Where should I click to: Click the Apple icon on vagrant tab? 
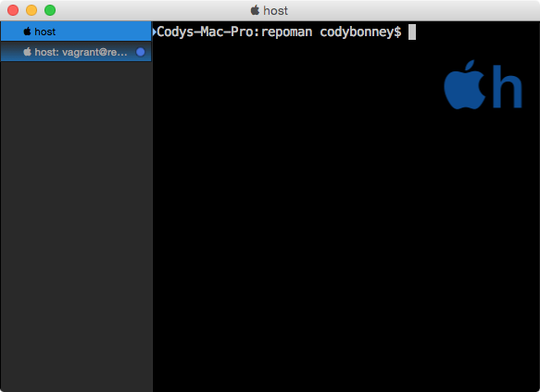pos(27,52)
